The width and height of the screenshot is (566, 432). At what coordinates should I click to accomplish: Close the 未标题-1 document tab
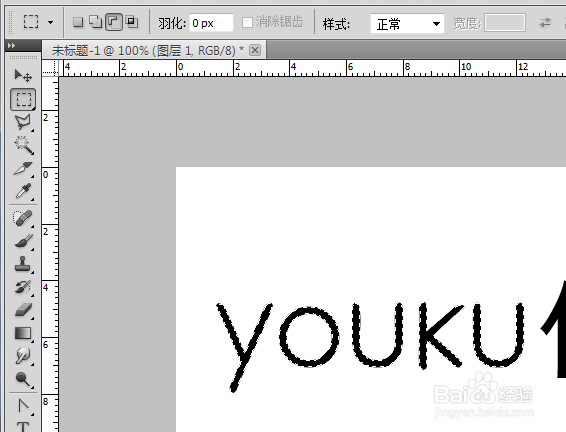(255, 50)
